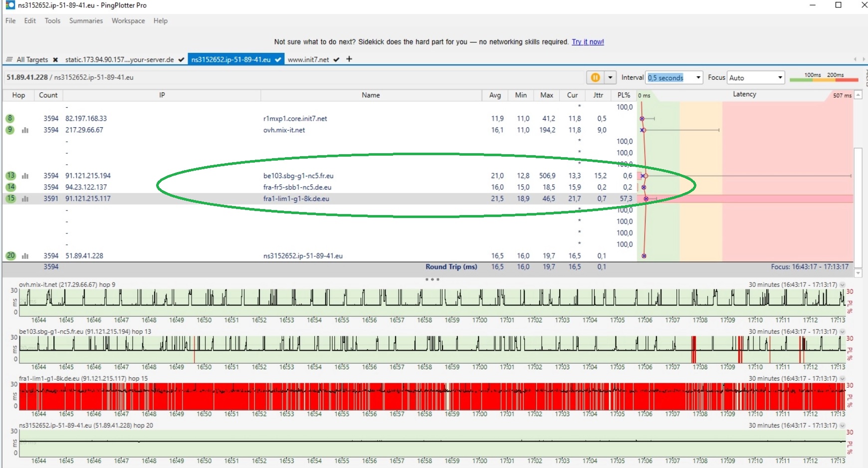Image resolution: width=868 pixels, height=468 pixels.
Task: Click the three-dot pane splitter handle
Action: coord(432,279)
